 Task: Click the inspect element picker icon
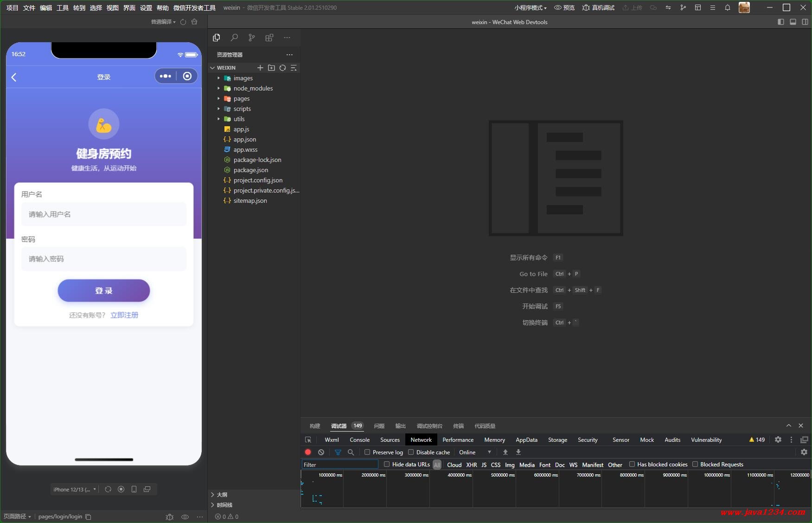point(308,439)
